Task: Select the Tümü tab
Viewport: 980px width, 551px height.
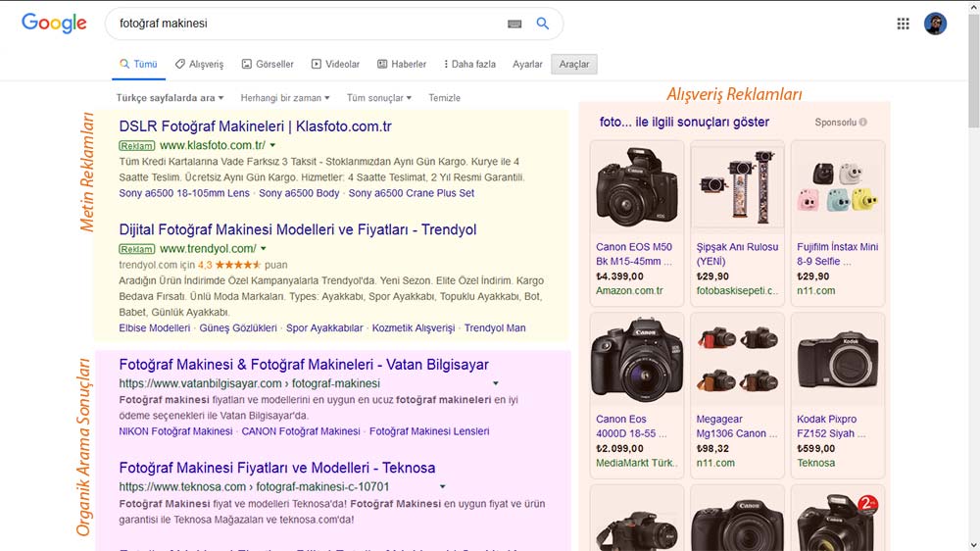Action: [139, 64]
